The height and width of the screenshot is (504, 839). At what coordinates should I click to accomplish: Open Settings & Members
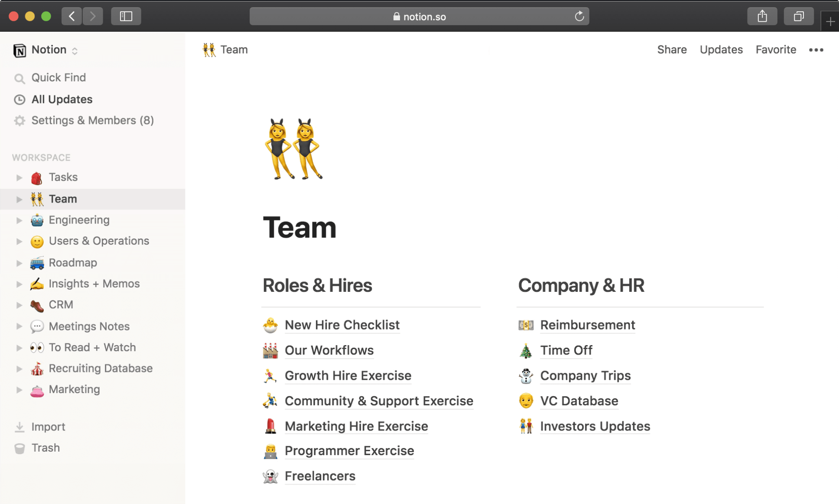(x=92, y=120)
